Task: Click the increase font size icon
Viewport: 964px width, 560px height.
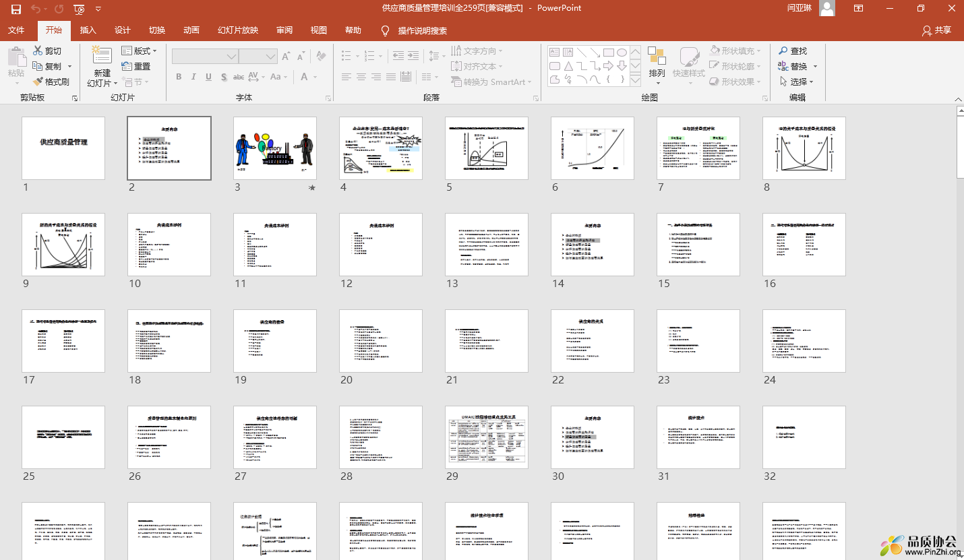Action: [287, 57]
